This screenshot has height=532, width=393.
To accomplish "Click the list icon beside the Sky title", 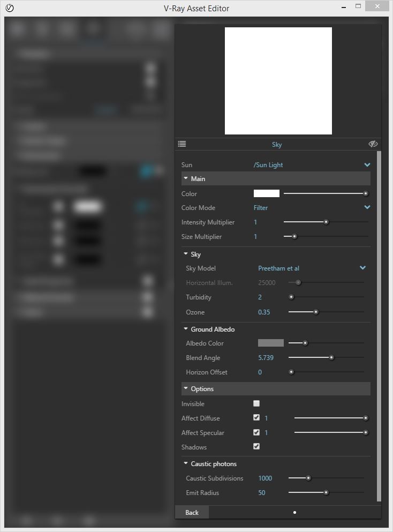I will 182,144.
